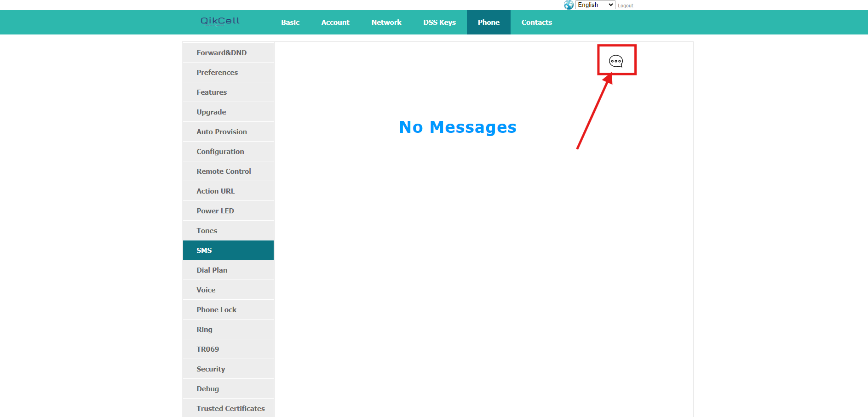Select Voice in the sidebar
This screenshot has height=417, width=868.
228,290
